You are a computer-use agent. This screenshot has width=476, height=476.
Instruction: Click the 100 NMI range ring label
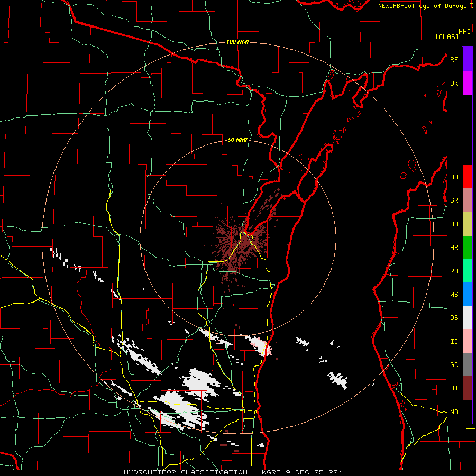pos(237,42)
